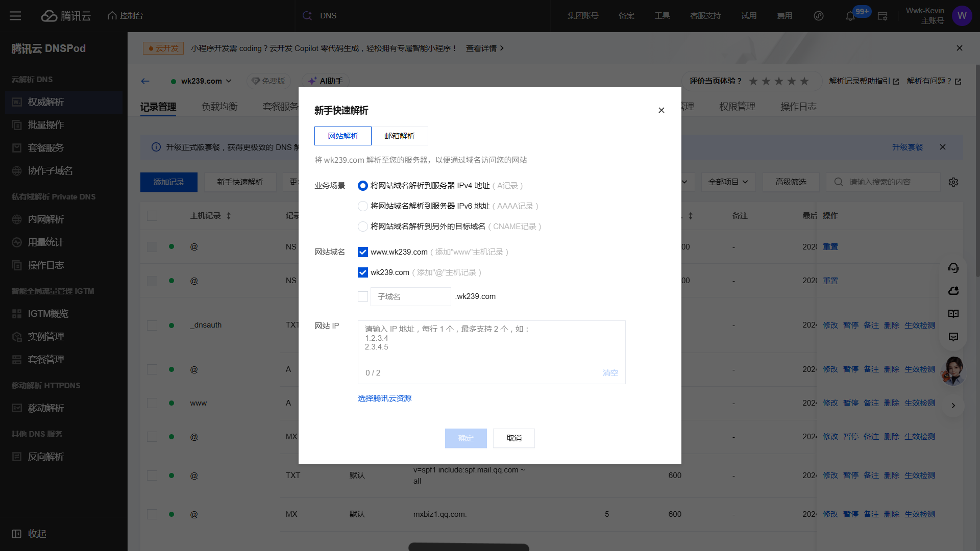Image resolution: width=980 pixels, height=551 pixels.
Task: Open the 负载均衡 tab
Action: tap(219, 107)
